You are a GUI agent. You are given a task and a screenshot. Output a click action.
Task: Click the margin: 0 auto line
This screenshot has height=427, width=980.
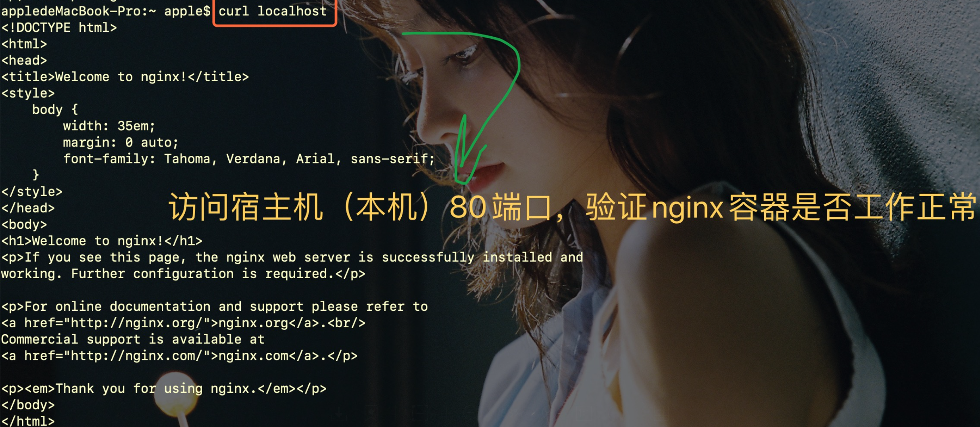point(121,142)
